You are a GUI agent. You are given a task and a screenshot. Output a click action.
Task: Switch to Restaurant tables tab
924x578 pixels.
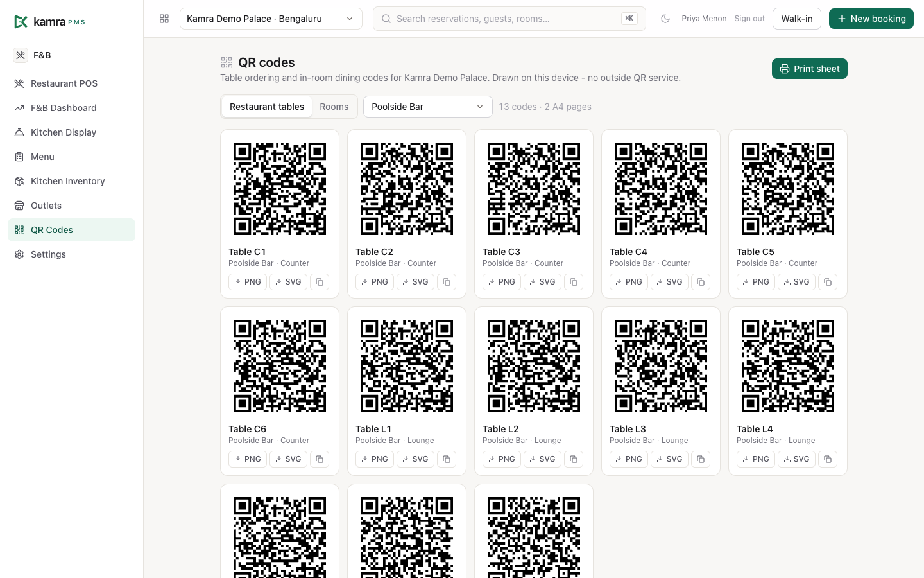coord(267,107)
